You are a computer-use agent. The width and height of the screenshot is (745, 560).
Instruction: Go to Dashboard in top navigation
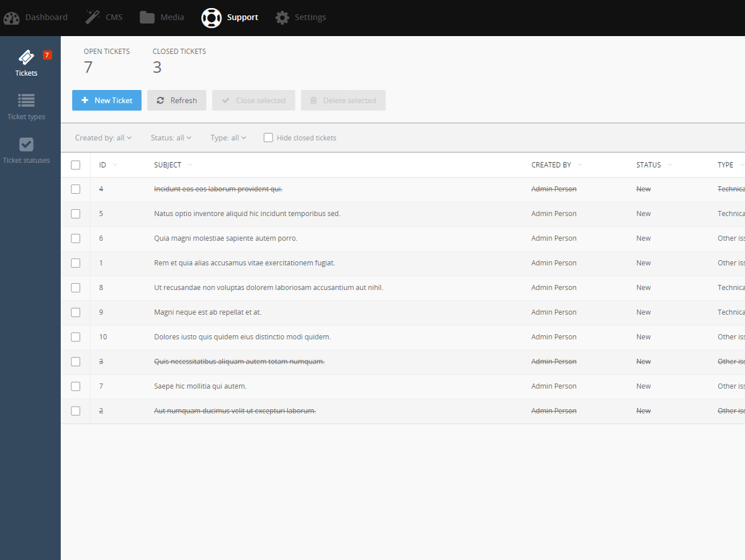click(x=47, y=17)
